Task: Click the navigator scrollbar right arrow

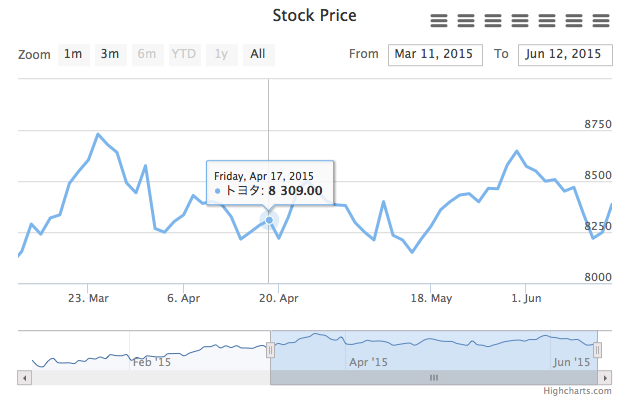Action: (604, 378)
